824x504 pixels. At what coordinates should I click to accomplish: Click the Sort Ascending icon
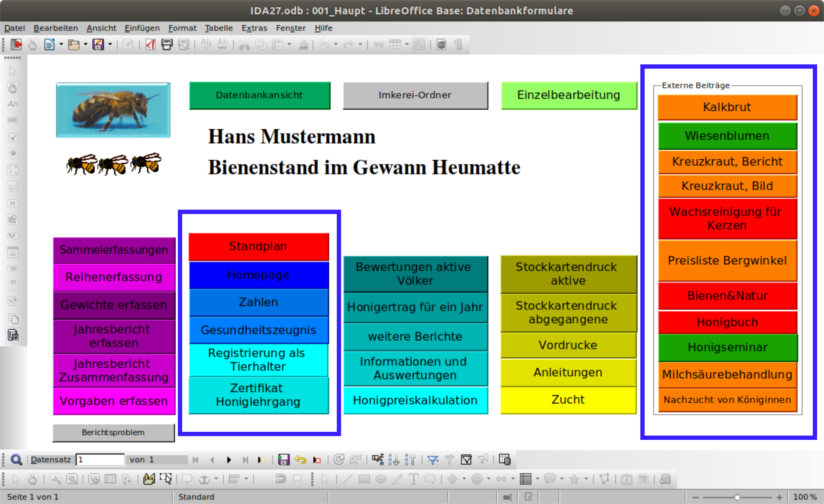[394, 460]
